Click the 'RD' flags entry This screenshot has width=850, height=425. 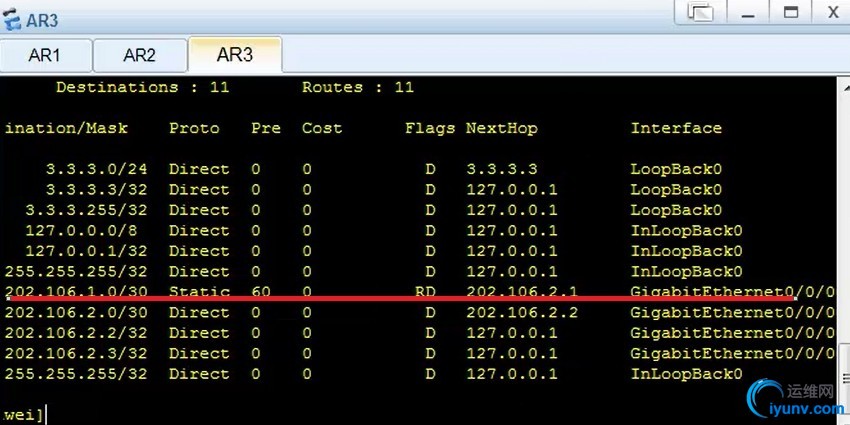click(425, 292)
